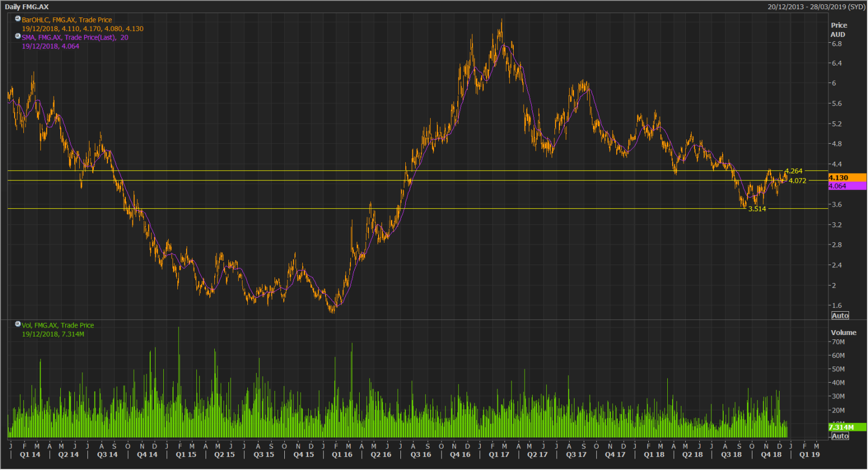The height and width of the screenshot is (470, 868).
Task: Click the Q1 16 label on time axis
Action: tap(342, 455)
